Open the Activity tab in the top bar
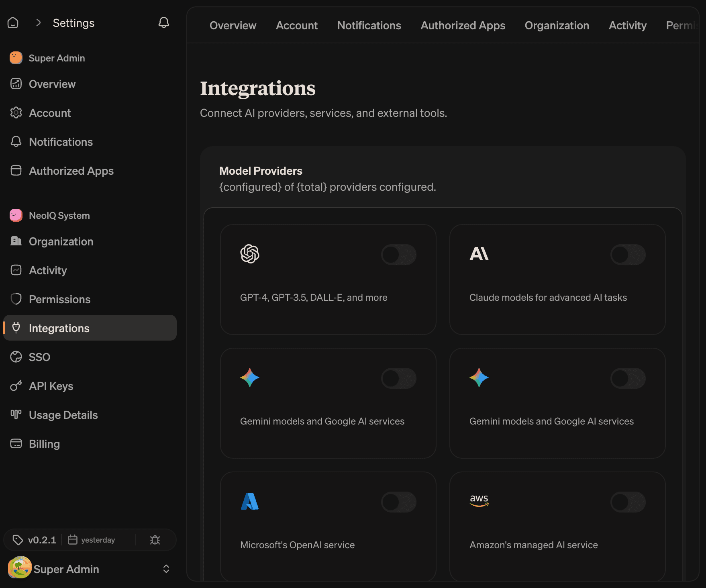This screenshot has height=588, width=706. [x=628, y=25]
